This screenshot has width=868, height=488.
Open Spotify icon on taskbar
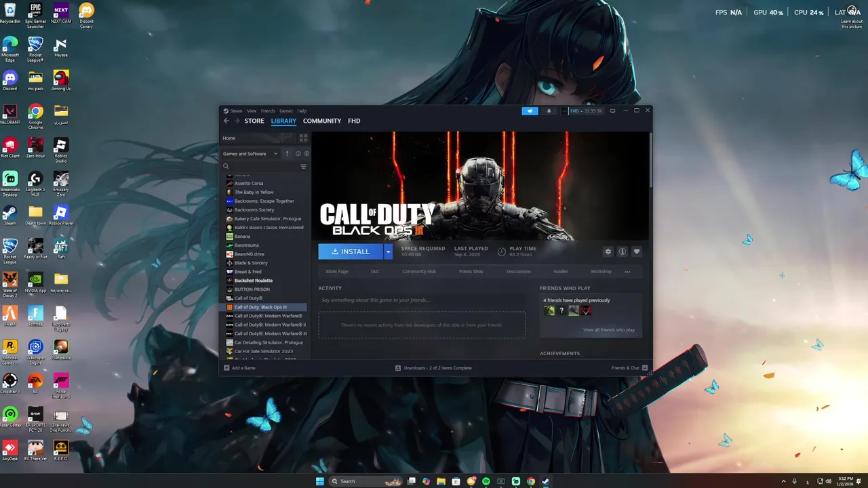point(486,481)
